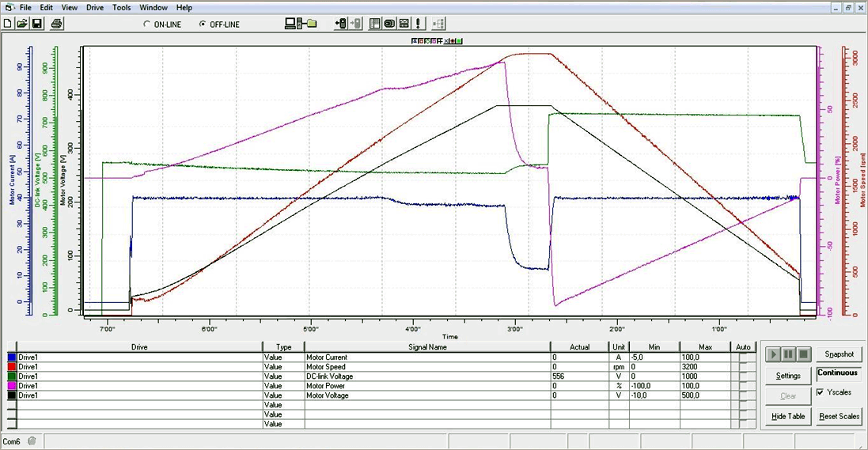Open the View menu
The height and width of the screenshot is (450, 868).
point(69,7)
